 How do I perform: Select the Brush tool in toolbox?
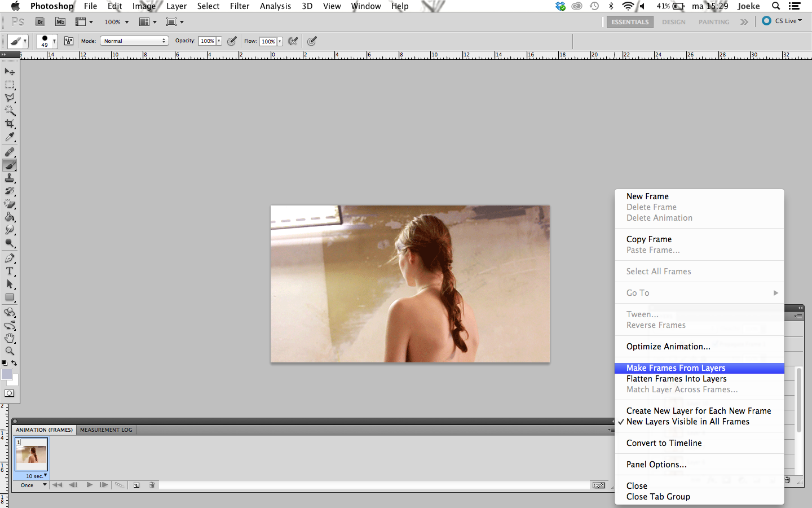[x=10, y=165]
